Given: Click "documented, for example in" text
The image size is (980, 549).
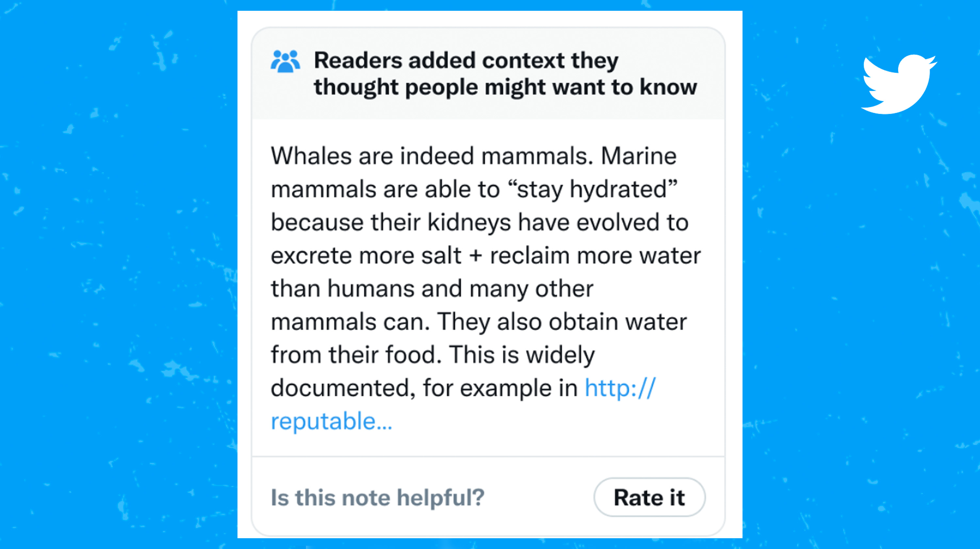Looking at the screenshot, I should tap(424, 388).
